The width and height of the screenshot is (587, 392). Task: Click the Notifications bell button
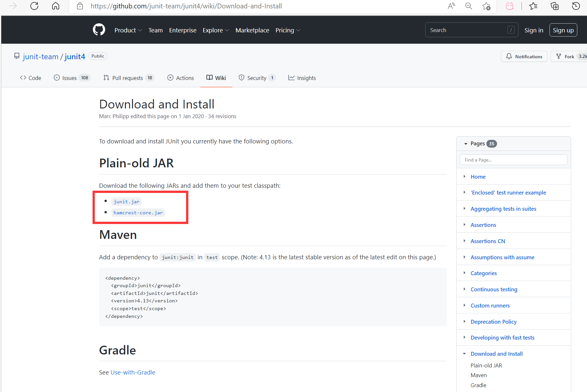(524, 56)
